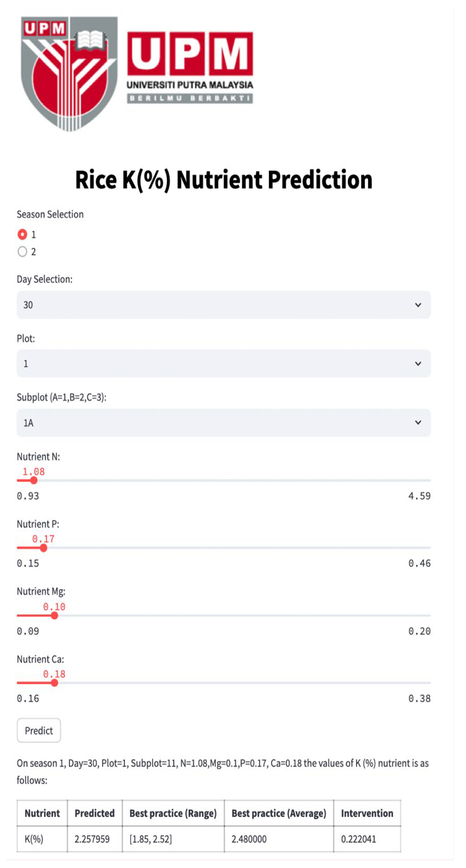Image resolution: width=466 pixels, height=868 pixels.
Task: Select Season 2 radio button
Action: (22, 251)
